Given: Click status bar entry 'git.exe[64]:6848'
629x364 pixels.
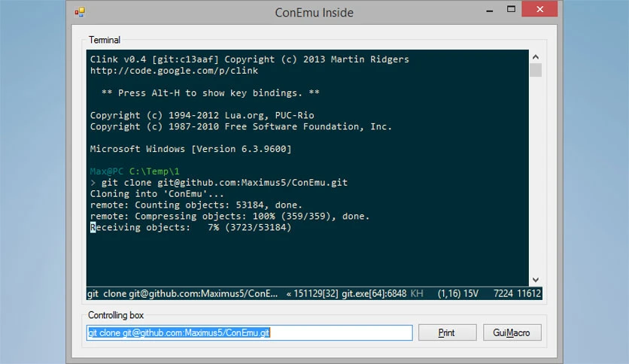Looking at the screenshot, I should [374, 293].
